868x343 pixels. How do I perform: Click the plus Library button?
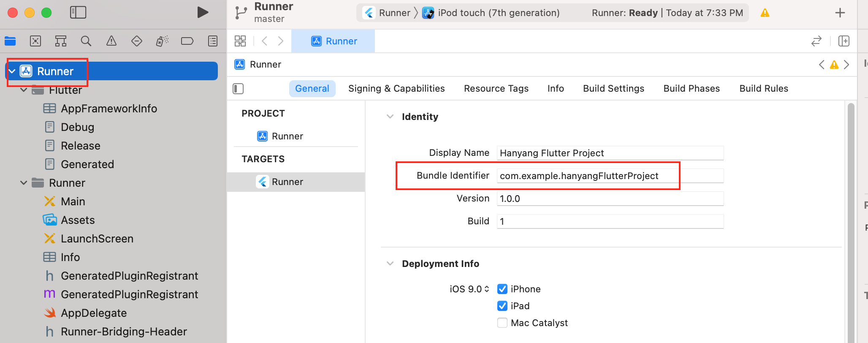coord(840,13)
